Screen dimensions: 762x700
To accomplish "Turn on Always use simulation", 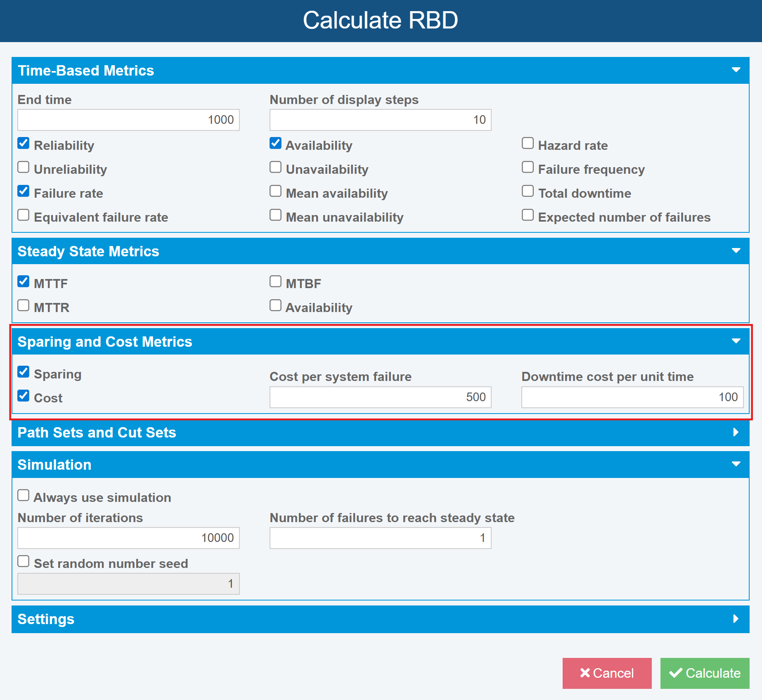I will pyautogui.click(x=24, y=496).
